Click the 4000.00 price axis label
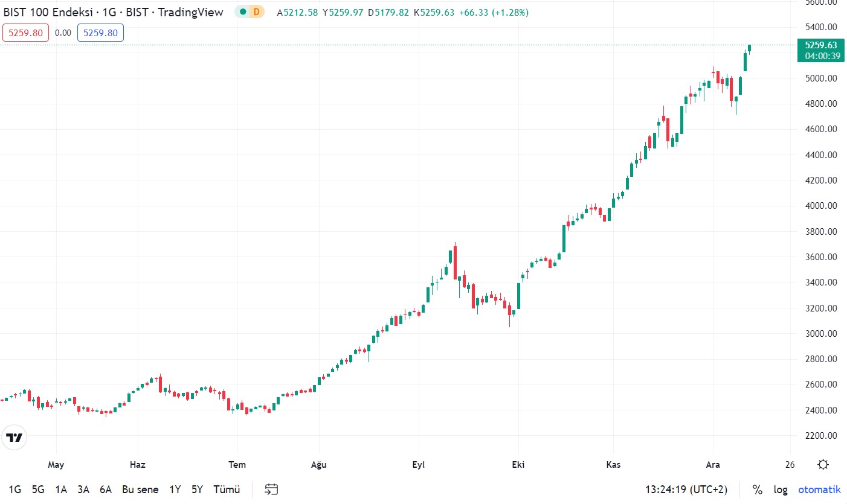Image resolution: width=847 pixels, height=504 pixels. 821,206
